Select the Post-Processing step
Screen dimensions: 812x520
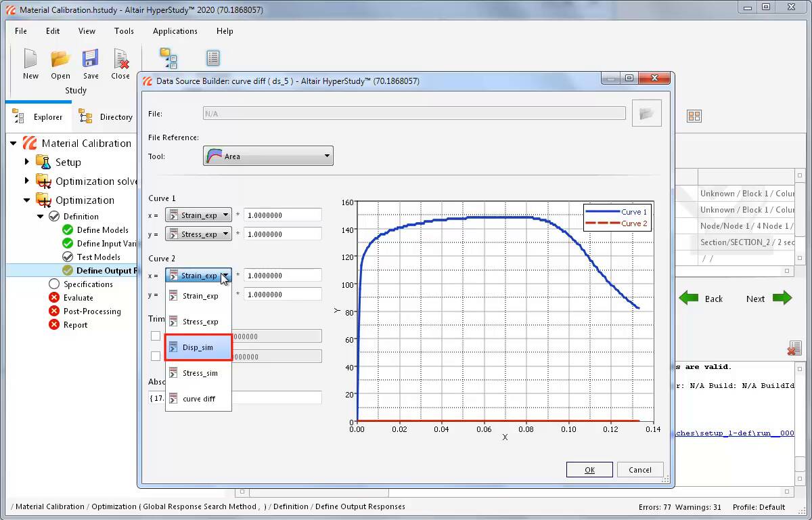(x=92, y=311)
